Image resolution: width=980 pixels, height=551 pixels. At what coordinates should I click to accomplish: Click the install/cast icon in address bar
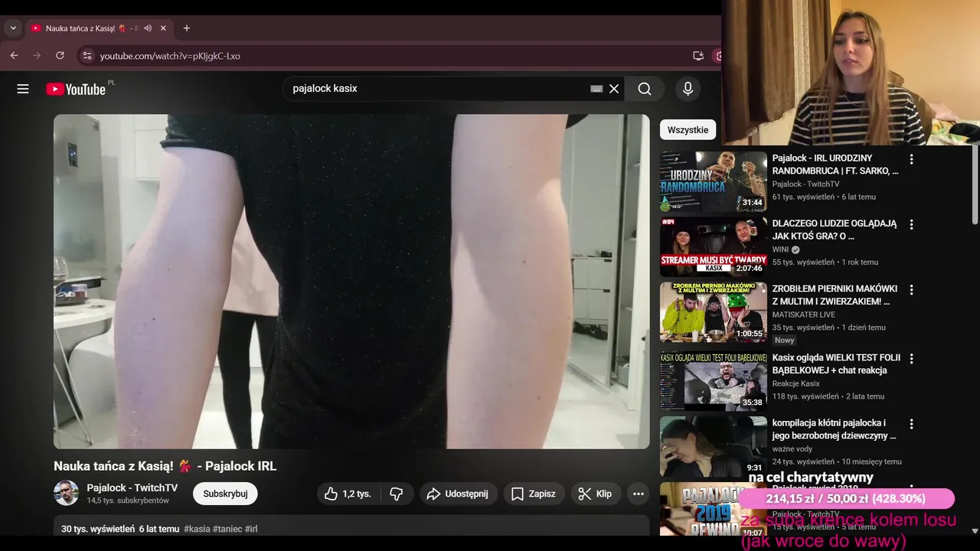(698, 56)
